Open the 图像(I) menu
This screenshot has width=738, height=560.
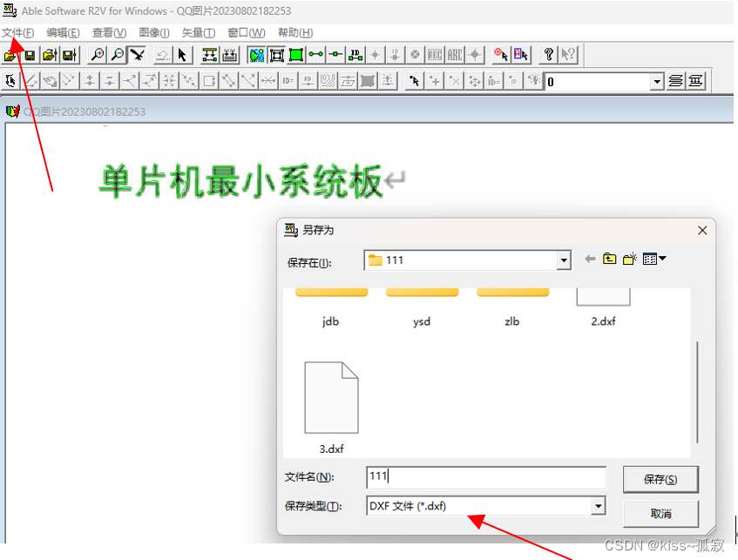[x=154, y=32]
